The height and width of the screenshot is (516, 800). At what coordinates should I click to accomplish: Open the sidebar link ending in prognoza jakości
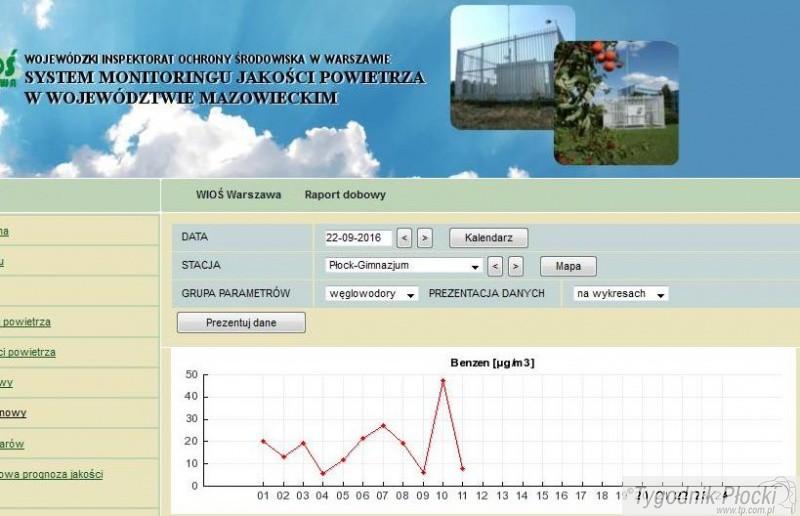[51, 475]
